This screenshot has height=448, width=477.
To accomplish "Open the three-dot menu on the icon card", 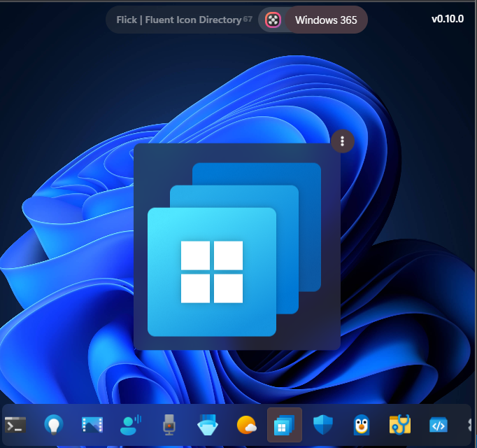I will 342,141.
